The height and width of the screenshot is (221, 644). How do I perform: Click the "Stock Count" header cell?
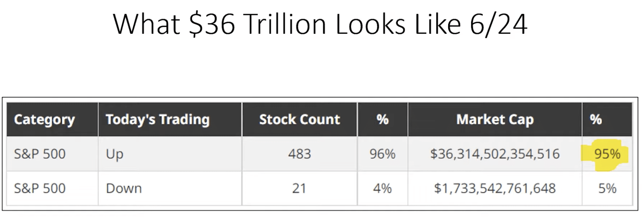pyautogui.click(x=299, y=120)
